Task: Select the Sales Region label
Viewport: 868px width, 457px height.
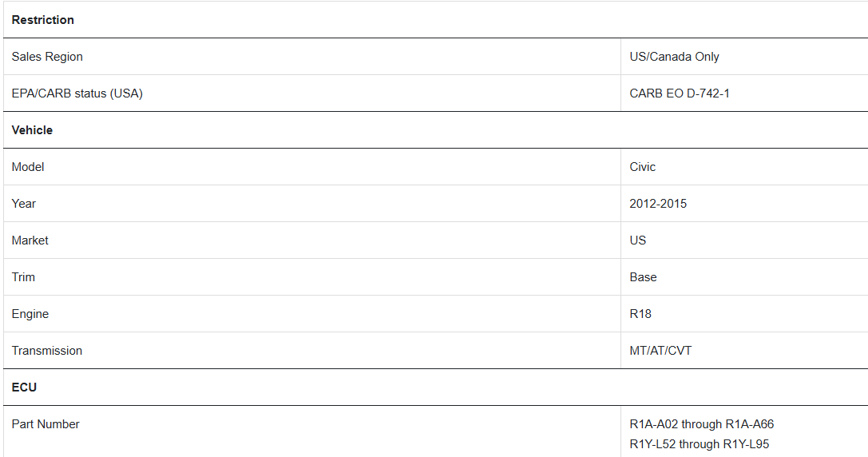Action: point(47,57)
